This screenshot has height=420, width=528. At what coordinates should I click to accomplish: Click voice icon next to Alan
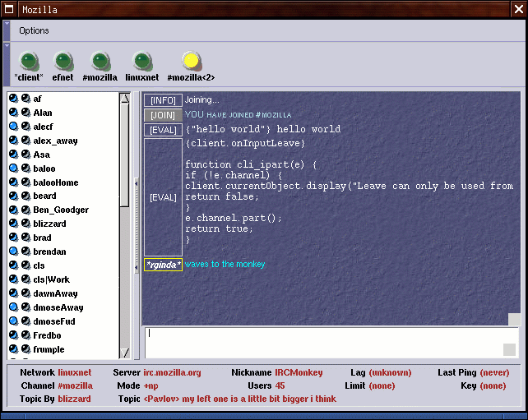[25, 112]
